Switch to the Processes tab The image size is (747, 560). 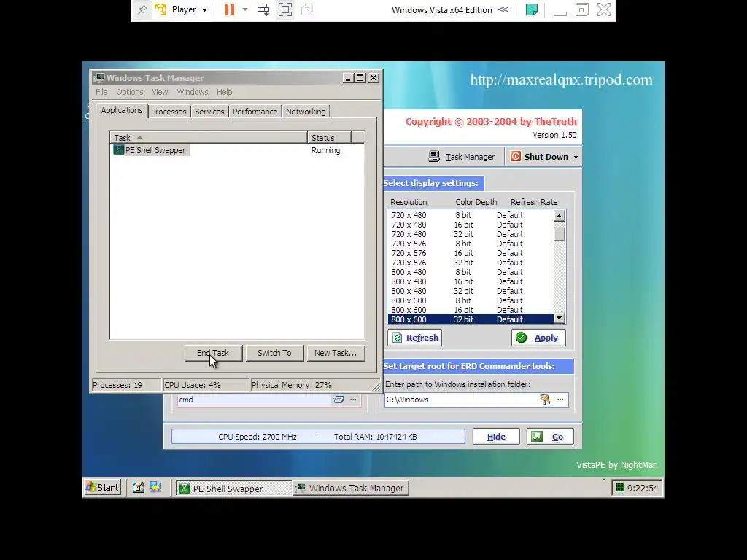point(169,112)
